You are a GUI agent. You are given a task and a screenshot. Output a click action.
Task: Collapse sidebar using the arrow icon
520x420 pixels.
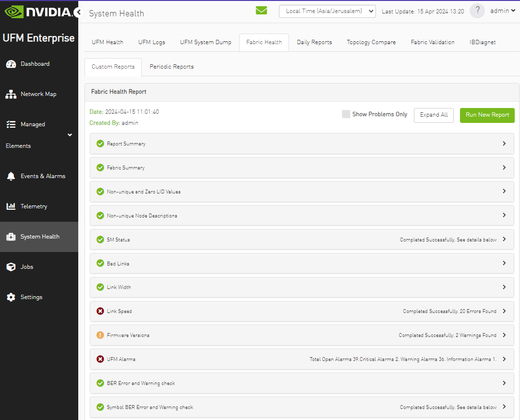click(78, 12)
